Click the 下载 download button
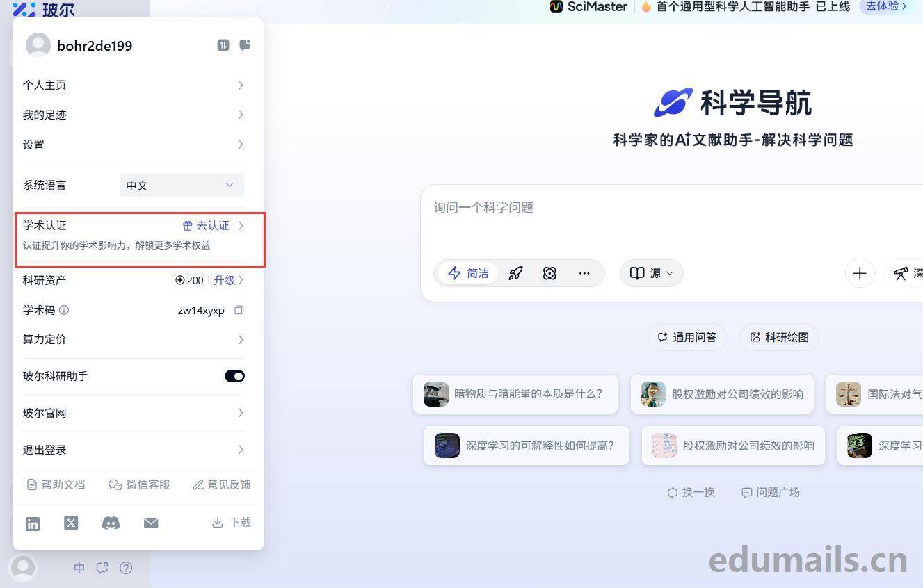The image size is (923, 588). tap(232, 522)
